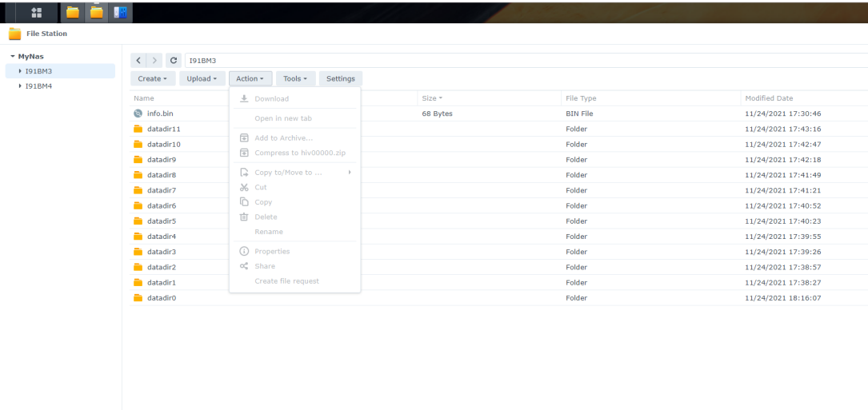The image size is (868, 410).
Task: Click the blue Control Panel taskbar icon
Action: (121, 12)
